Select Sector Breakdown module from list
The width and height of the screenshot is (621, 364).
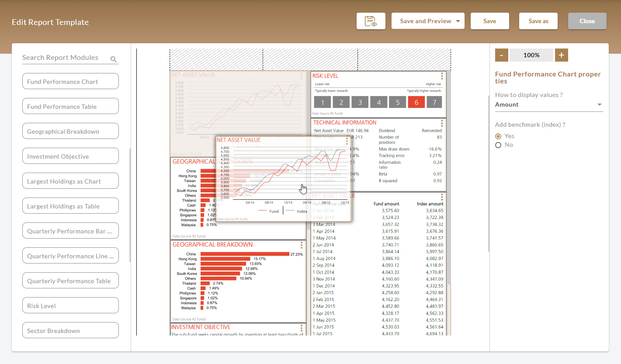click(x=70, y=330)
